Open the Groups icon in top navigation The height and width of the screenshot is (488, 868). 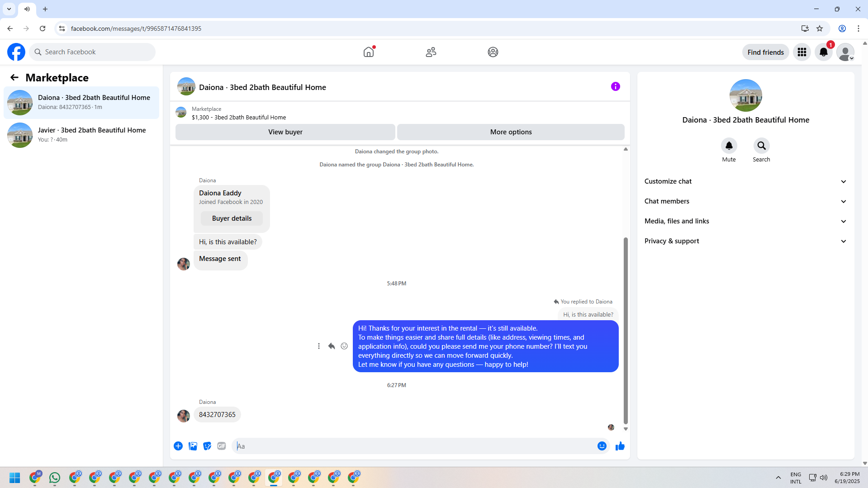tap(493, 52)
